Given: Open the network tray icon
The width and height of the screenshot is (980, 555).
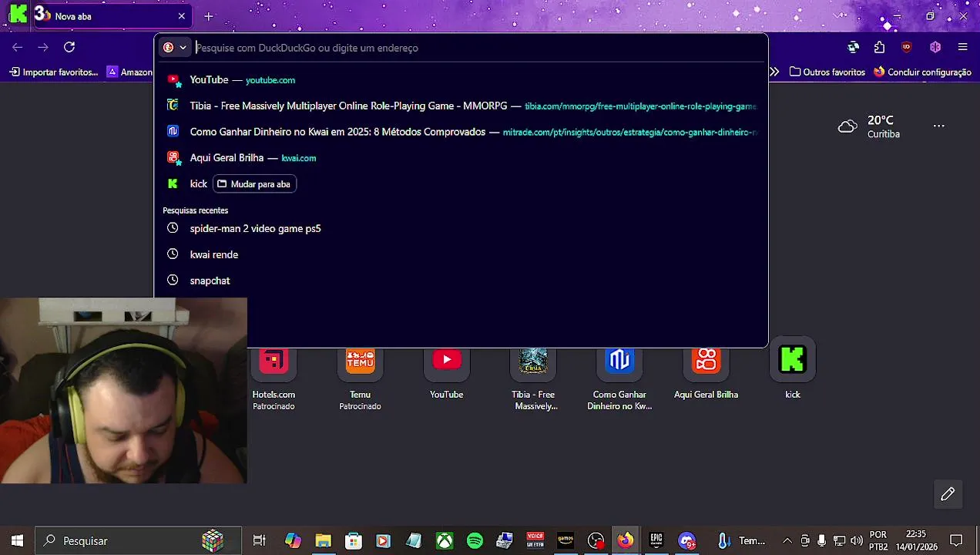Looking at the screenshot, I should 839,540.
